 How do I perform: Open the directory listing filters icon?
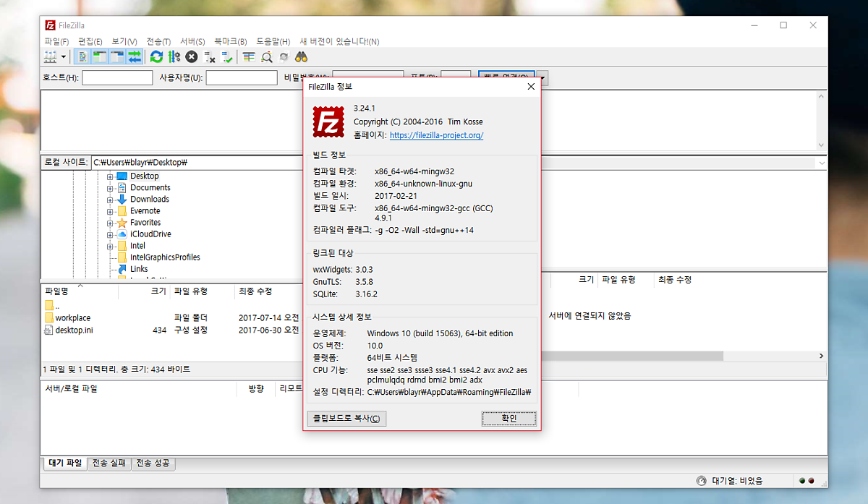[x=249, y=56]
